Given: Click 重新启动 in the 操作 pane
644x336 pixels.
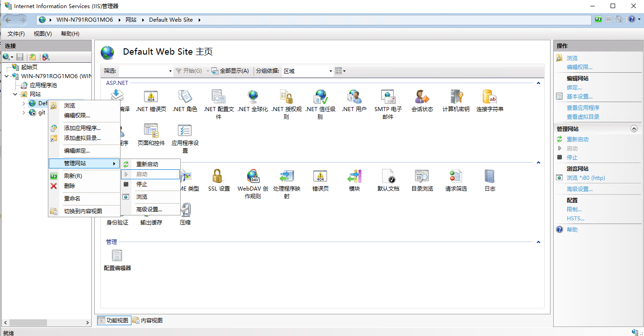Looking at the screenshot, I should [x=579, y=140].
